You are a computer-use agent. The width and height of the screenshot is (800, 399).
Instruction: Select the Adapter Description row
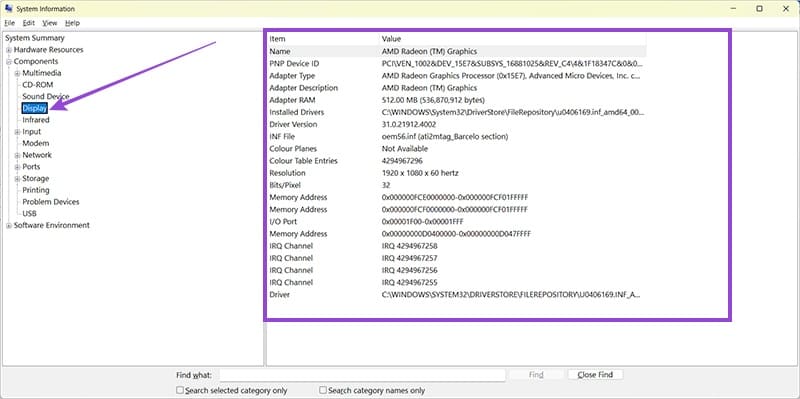tap(457, 88)
